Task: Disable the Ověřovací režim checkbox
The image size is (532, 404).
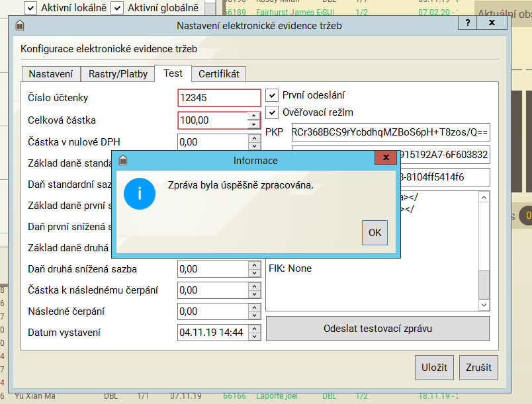Action: coord(272,112)
